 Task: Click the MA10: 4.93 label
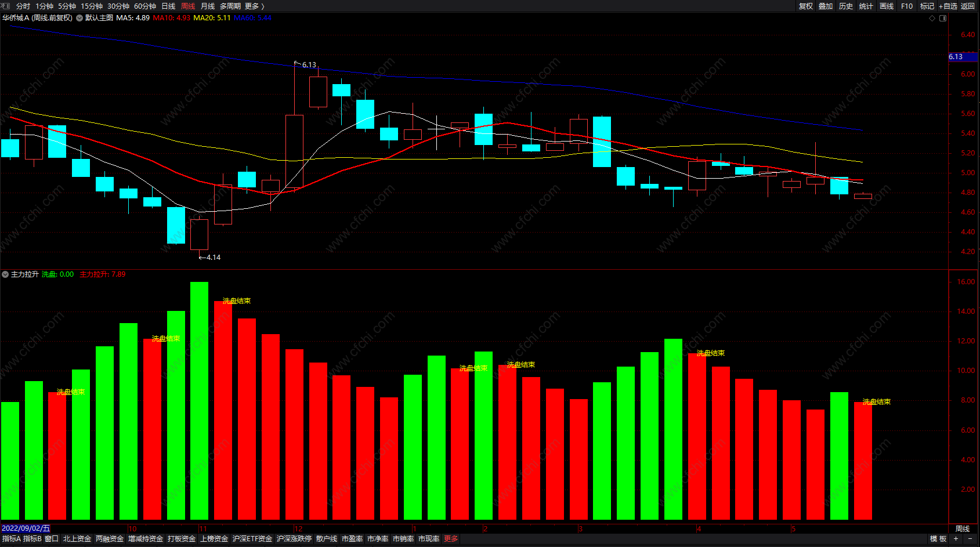point(171,18)
